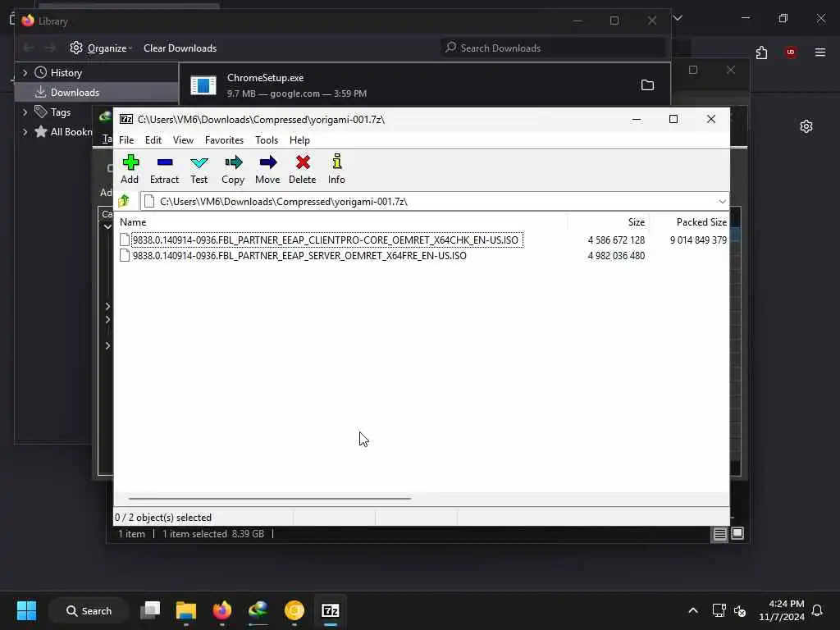Sort by the Packed Size column header
Image resolution: width=840 pixels, height=630 pixels.
point(701,221)
